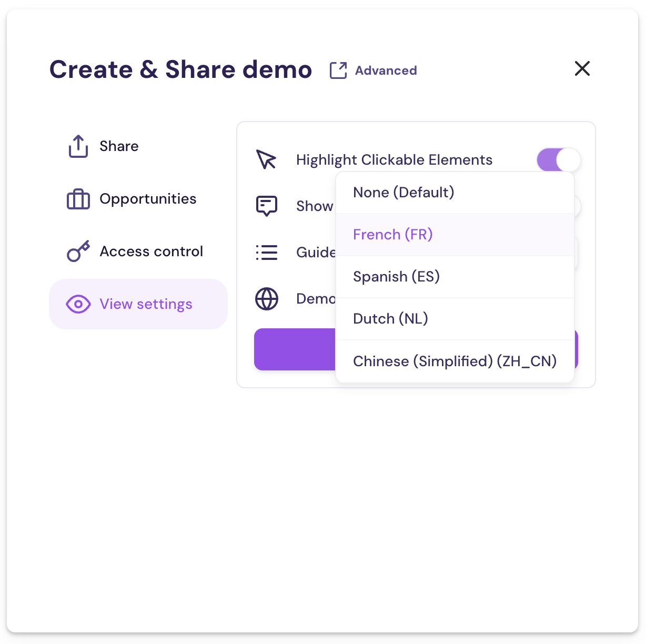Click the View settings eye icon

coord(78,304)
